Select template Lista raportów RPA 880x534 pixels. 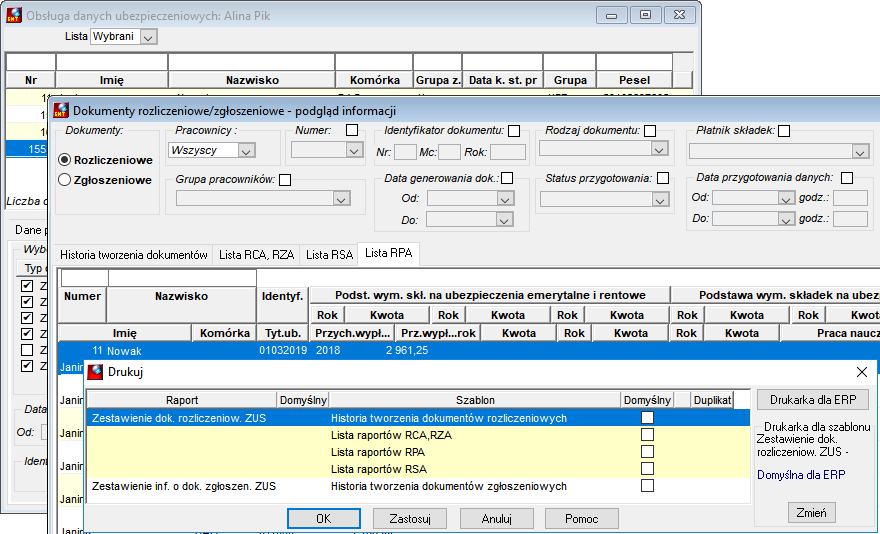click(x=378, y=452)
